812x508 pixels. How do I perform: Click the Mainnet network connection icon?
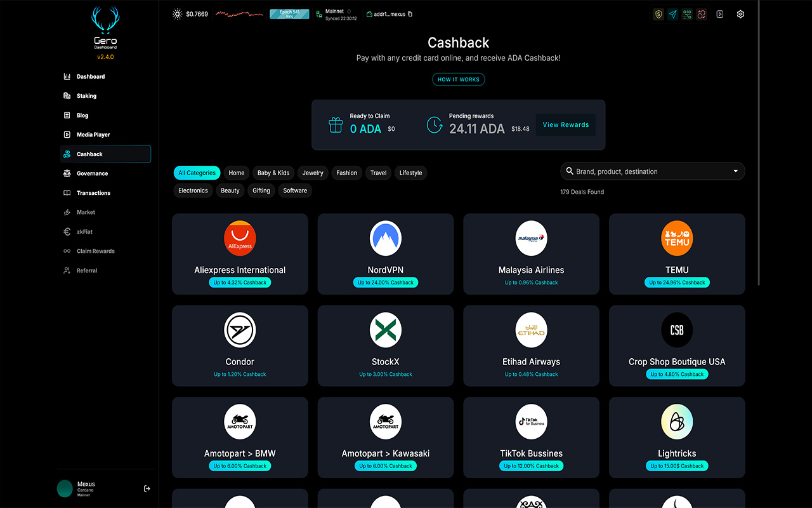pos(319,14)
